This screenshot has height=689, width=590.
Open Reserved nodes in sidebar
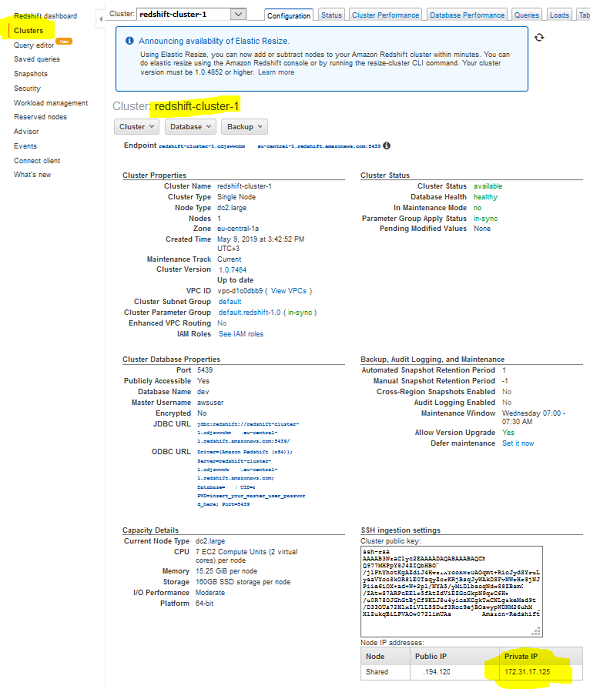[x=40, y=117]
